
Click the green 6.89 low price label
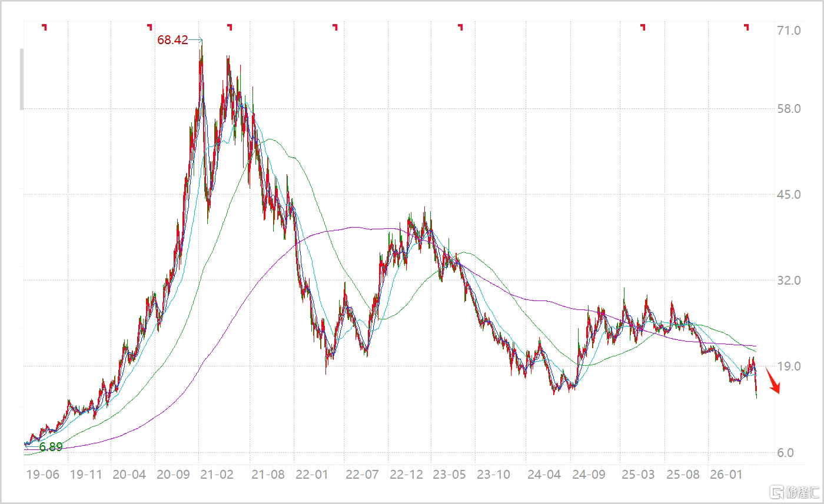tap(51, 447)
